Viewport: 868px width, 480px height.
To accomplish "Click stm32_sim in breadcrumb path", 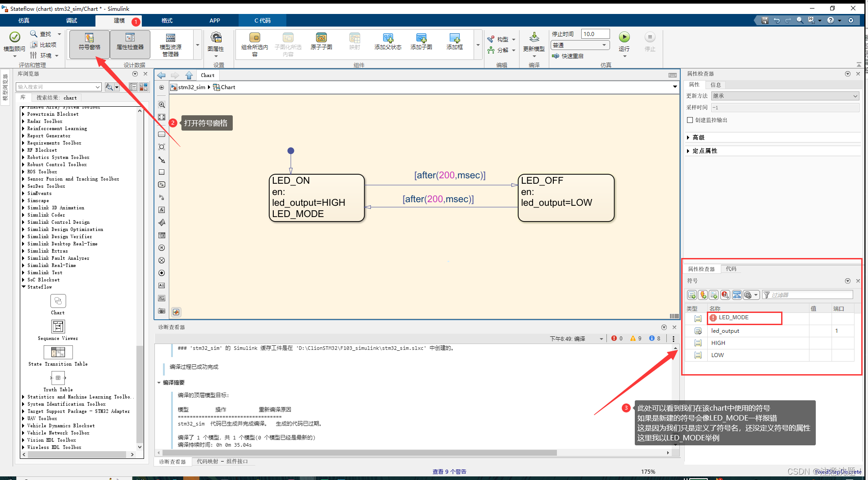I will tap(191, 87).
